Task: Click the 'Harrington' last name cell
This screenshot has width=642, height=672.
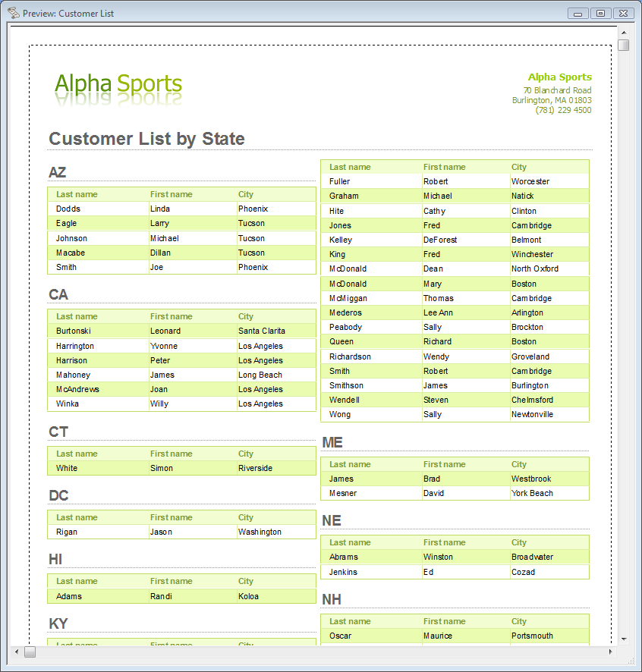Action: tap(75, 346)
